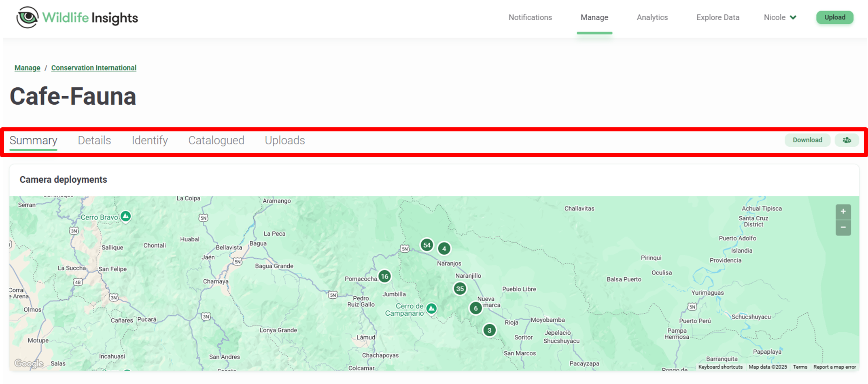868x384 pixels.
Task: Click the Wildlife Insights eye logo
Action: coord(27,17)
